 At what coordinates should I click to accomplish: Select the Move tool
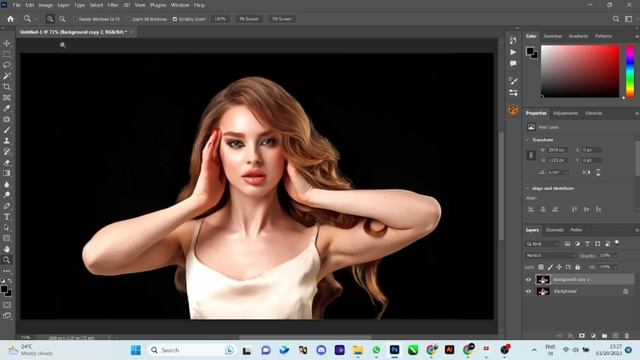point(7,43)
